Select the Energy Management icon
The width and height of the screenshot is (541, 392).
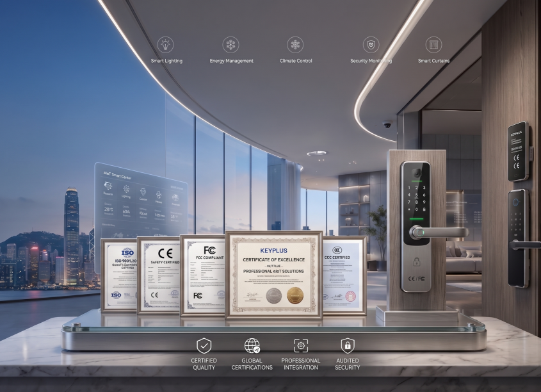click(230, 45)
